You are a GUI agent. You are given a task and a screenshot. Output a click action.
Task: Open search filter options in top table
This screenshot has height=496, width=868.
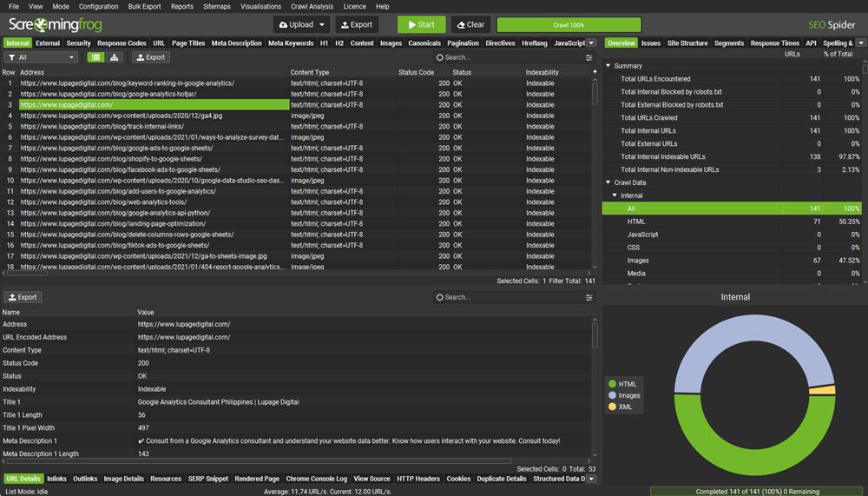(x=589, y=57)
